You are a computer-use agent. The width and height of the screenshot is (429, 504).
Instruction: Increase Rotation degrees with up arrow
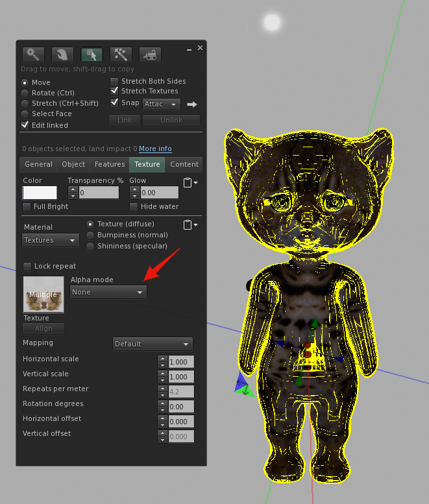tap(162, 403)
